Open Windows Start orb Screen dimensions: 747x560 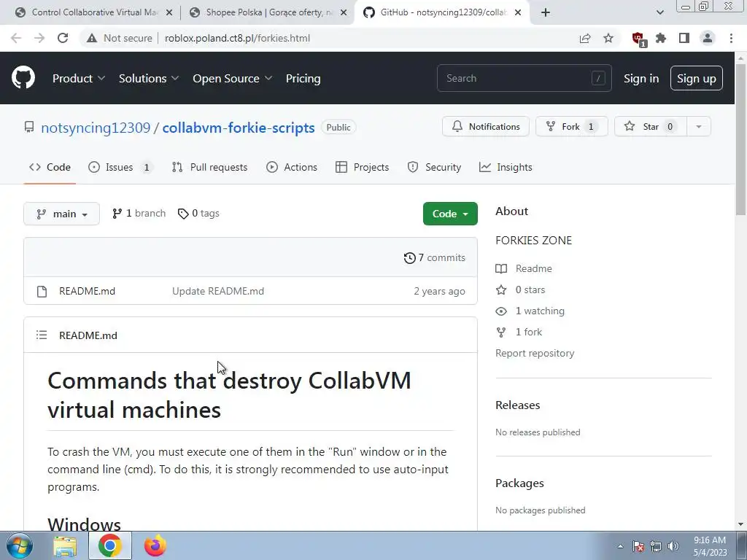[20, 545]
